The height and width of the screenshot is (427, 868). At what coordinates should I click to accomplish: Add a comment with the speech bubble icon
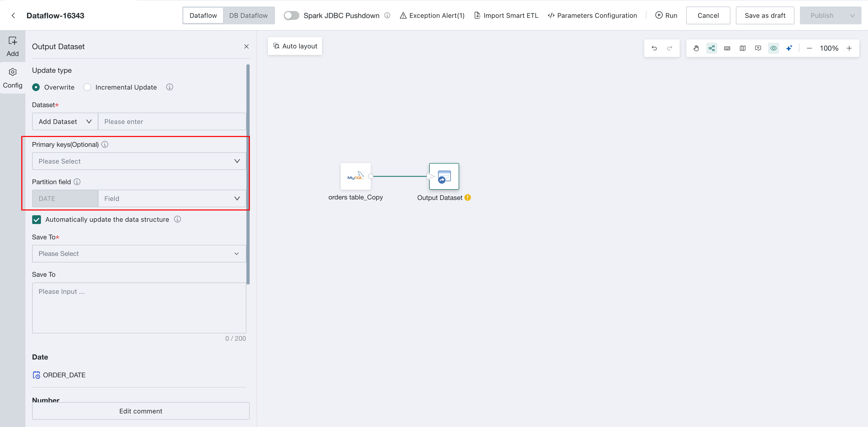(x=758, y=48)
